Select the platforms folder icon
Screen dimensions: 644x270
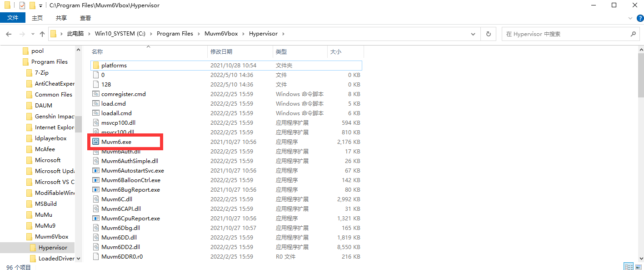click(96, 66)
